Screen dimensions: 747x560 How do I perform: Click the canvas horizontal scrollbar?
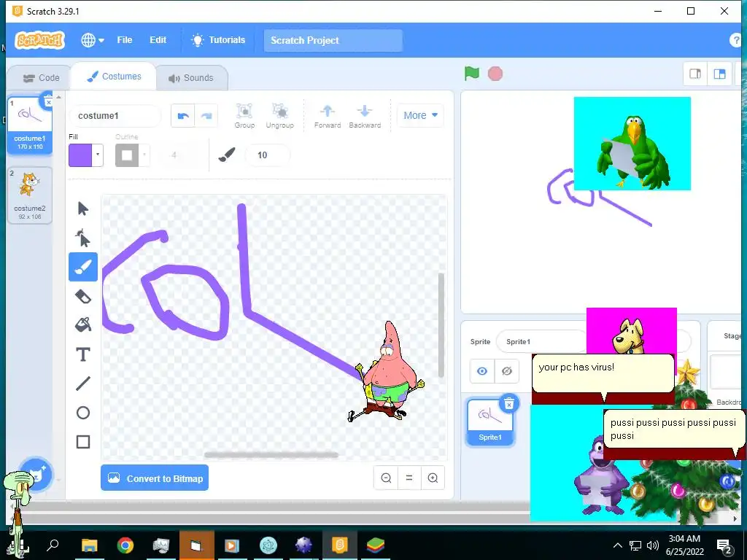coord(271,455)
